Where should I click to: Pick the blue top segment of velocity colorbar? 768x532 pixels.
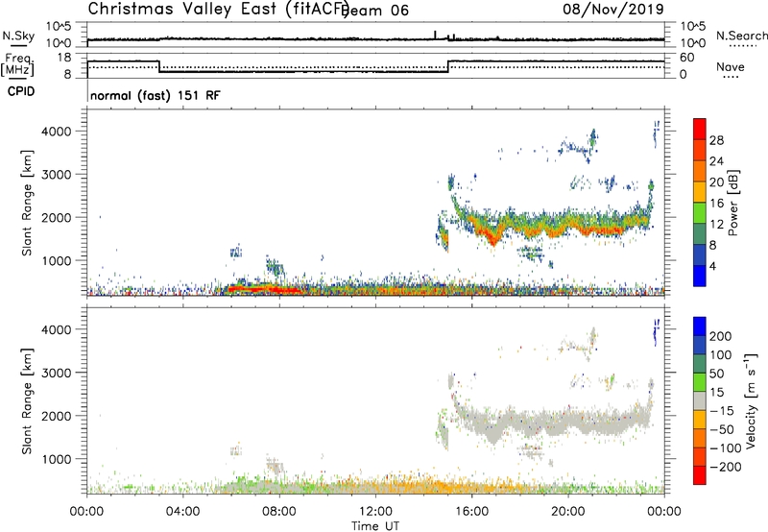pyautogui.click(x=700, y=326)
